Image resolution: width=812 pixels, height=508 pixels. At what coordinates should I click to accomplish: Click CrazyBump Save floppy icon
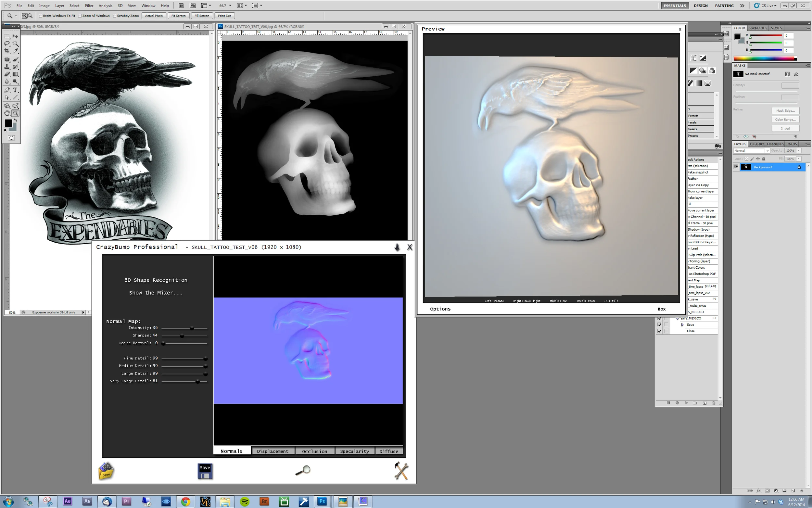(205, 471)
